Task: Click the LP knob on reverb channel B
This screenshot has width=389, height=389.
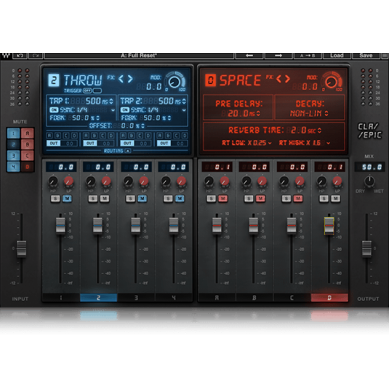Action: (x=262, y=182)
